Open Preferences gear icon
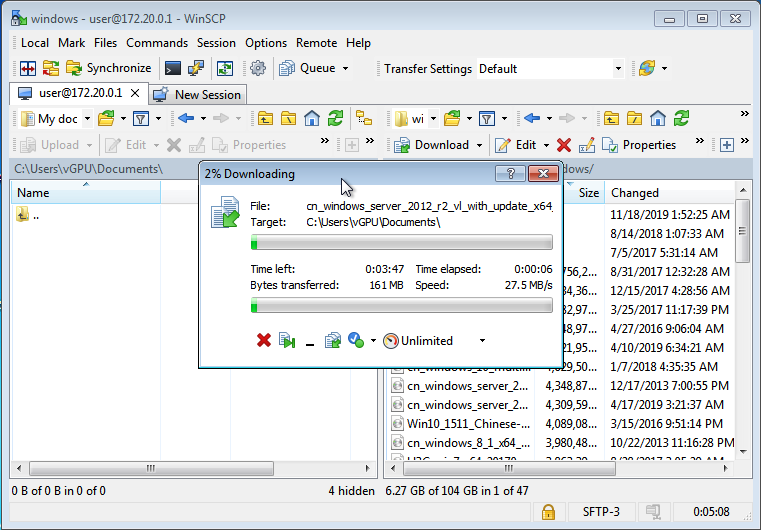The height and width of the screenshot is (530, 761). pos(258,68)
